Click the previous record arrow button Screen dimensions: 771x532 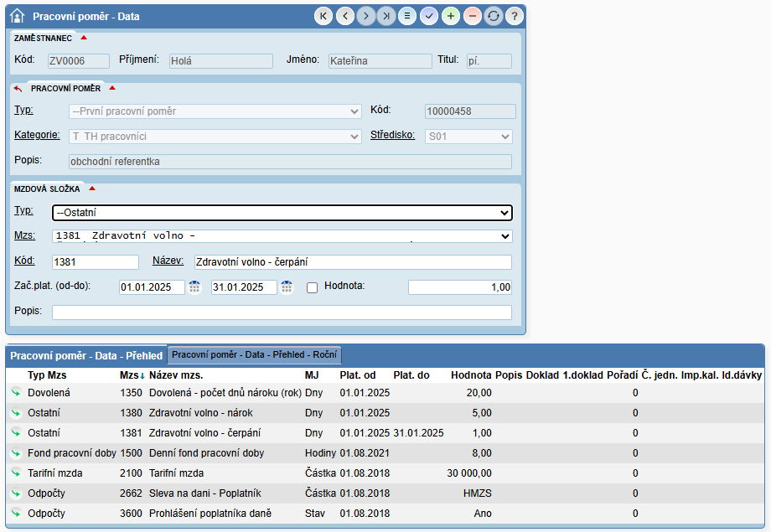344,16
